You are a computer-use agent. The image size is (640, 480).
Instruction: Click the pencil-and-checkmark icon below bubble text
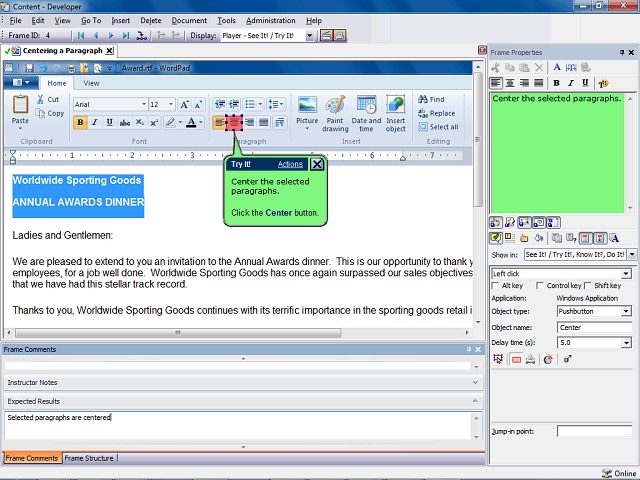tap(510, 222)
